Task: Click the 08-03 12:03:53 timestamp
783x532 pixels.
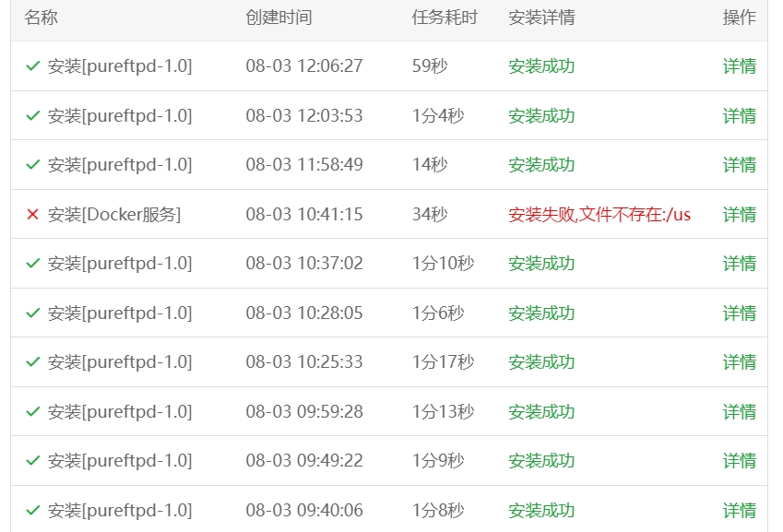Action: (304, 116)
